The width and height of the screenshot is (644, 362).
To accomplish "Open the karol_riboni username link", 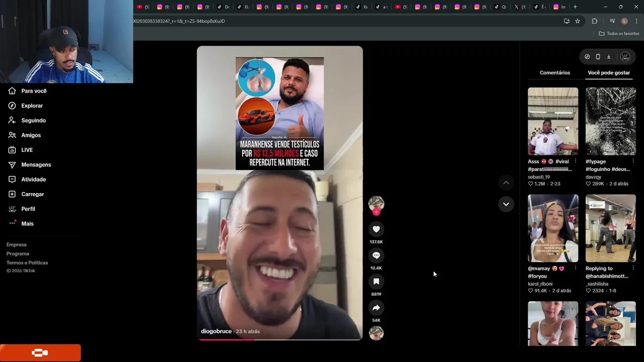I will (540, 284).
